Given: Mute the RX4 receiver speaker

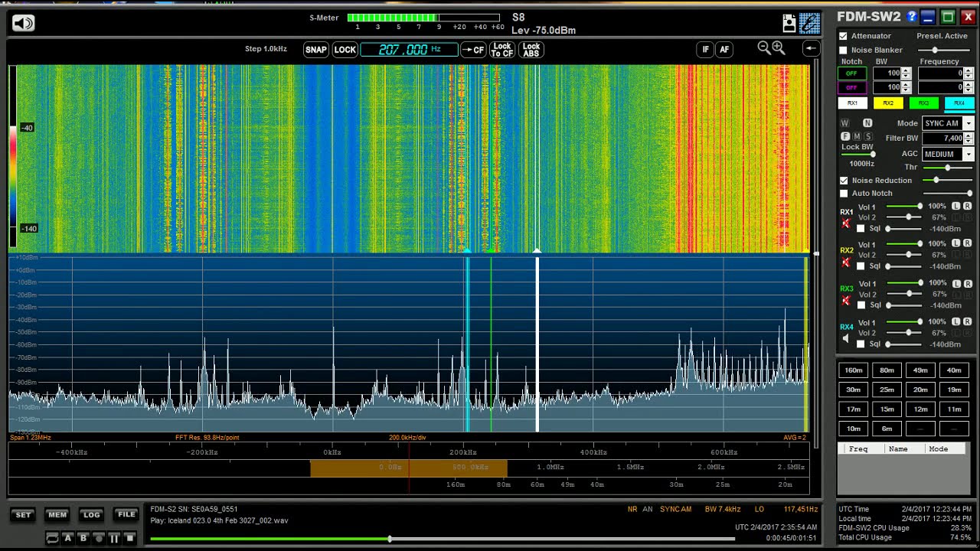Looking at the screenshot, I should click(x=846, y=338).
